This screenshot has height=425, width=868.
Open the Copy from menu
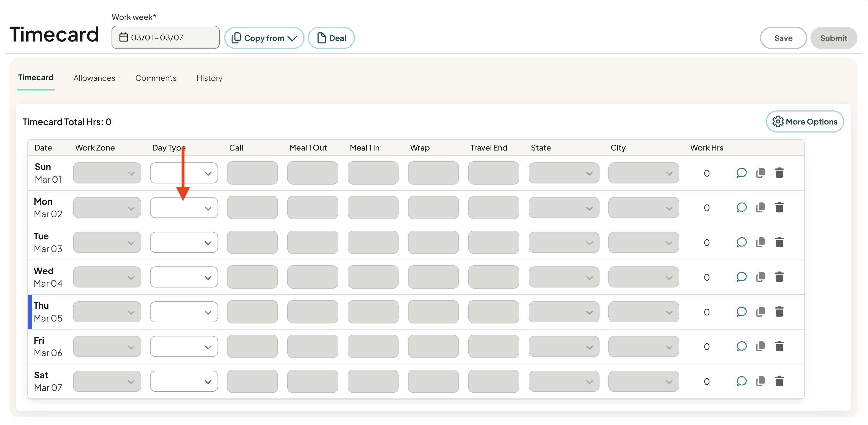coord(264,38)
